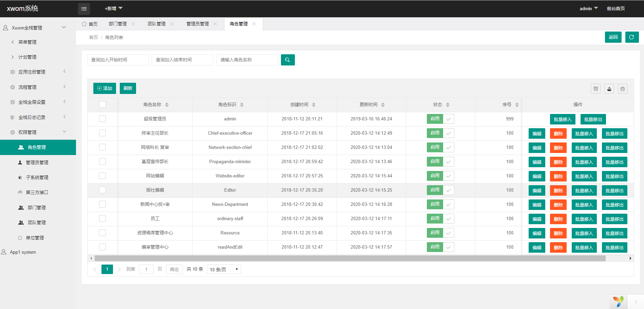Click the colorful logo icon at bottom right
Viewport: 644px width, 309px height.
[618, 301]
